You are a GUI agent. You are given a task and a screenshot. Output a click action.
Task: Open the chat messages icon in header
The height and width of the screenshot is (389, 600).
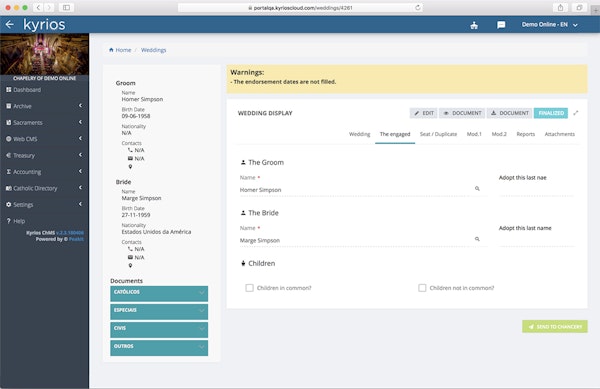point(501,25)
